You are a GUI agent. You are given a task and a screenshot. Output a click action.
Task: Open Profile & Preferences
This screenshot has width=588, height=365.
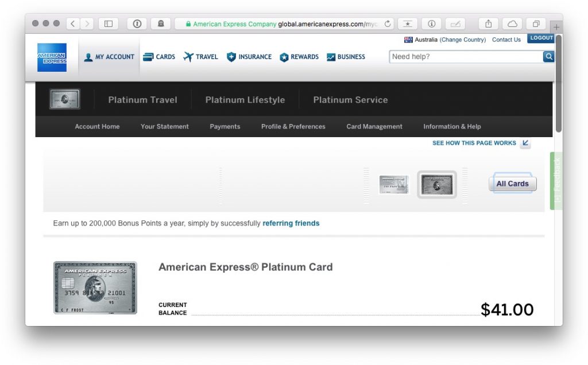point(293,126)
